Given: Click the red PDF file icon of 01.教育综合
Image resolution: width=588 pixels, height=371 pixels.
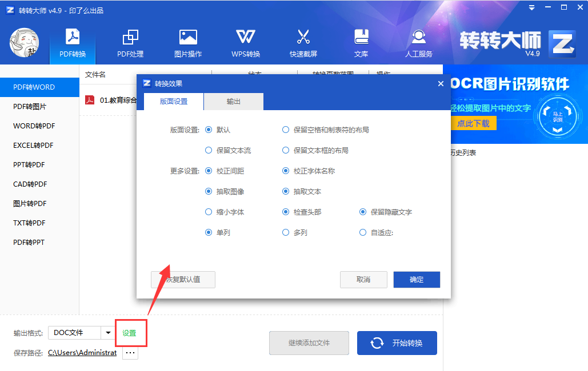Looking at the screenshot, I should pyautogui.click(x=90, y=100).
